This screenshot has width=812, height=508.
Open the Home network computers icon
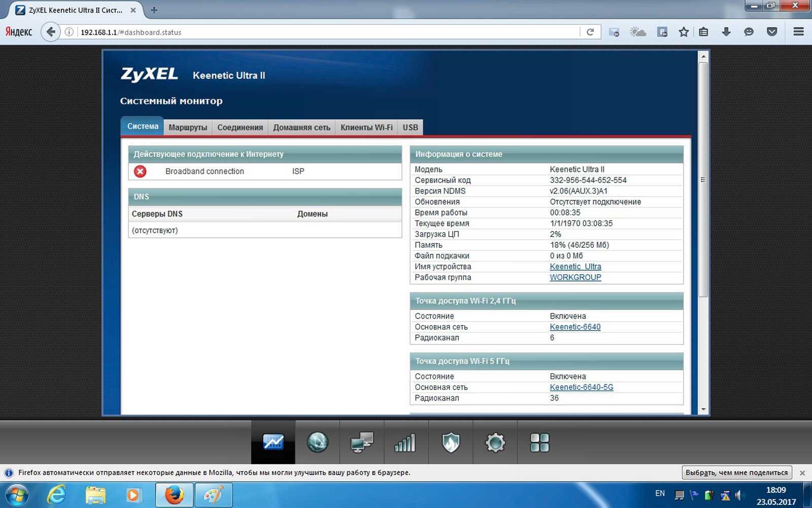(x=362, y=442)
